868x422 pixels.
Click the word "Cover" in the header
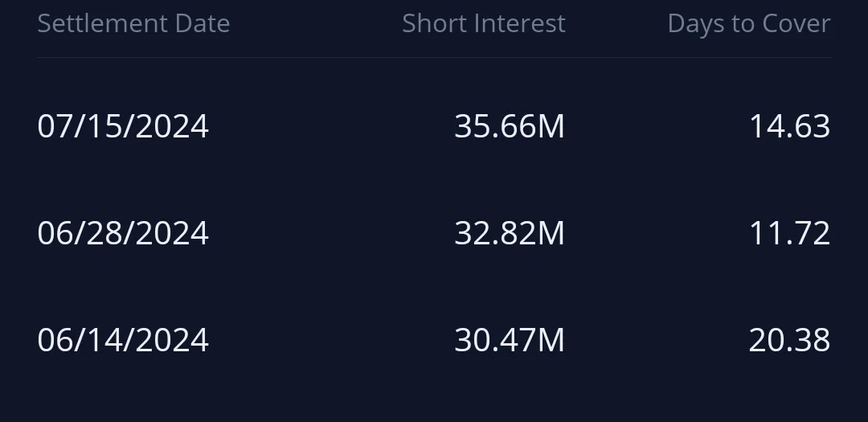pyautogui.click(x=796, y=24)
